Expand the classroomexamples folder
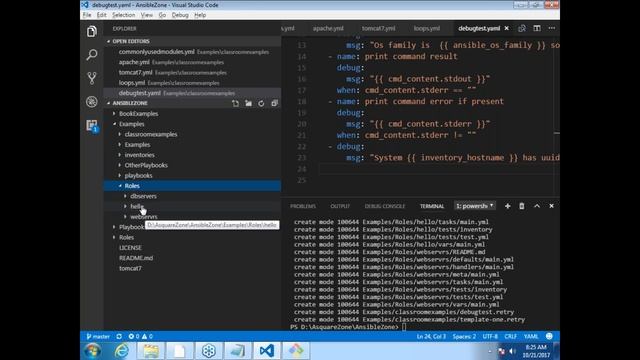The height and width of the screenshot is (360, 640). coord(151,134)
